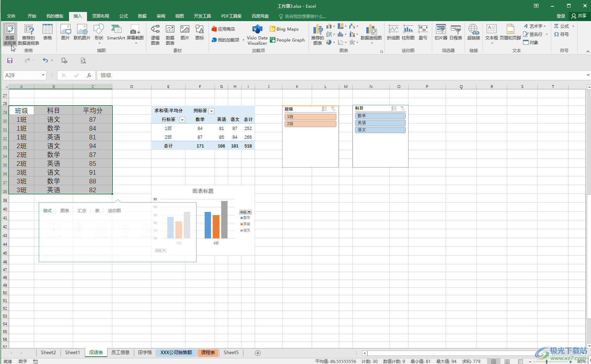591x364 pixels.
Task: Expand the Name Box dropdown
Action: (x=43, y=75)
